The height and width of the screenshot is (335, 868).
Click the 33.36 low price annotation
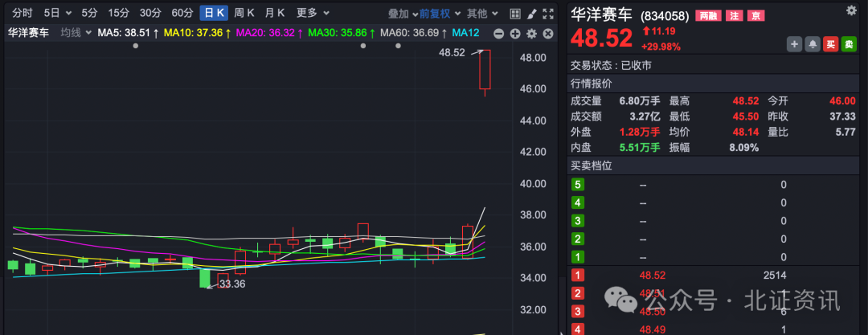(231, 284)
